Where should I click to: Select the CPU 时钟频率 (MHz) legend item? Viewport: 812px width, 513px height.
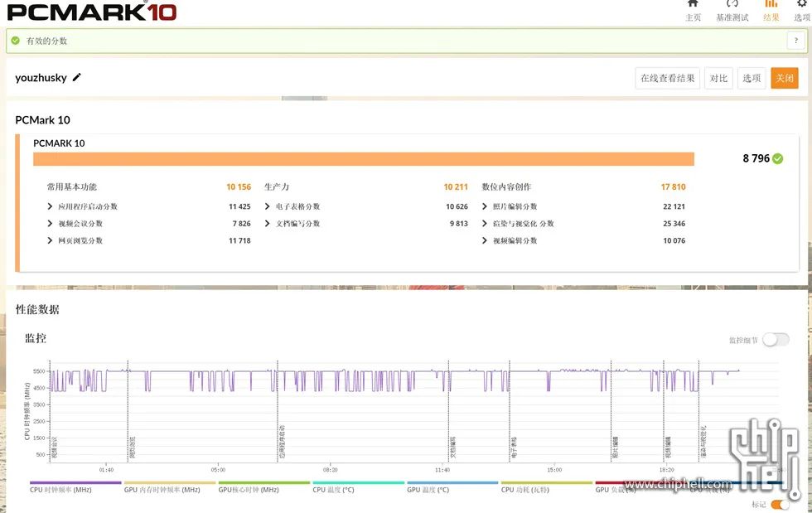tap(75, 487)
